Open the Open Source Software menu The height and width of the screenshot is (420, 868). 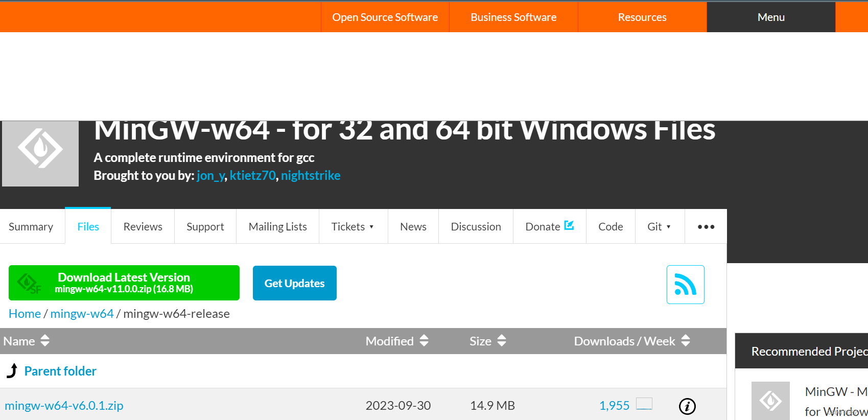pyautogui.click(x=385, y=17)
